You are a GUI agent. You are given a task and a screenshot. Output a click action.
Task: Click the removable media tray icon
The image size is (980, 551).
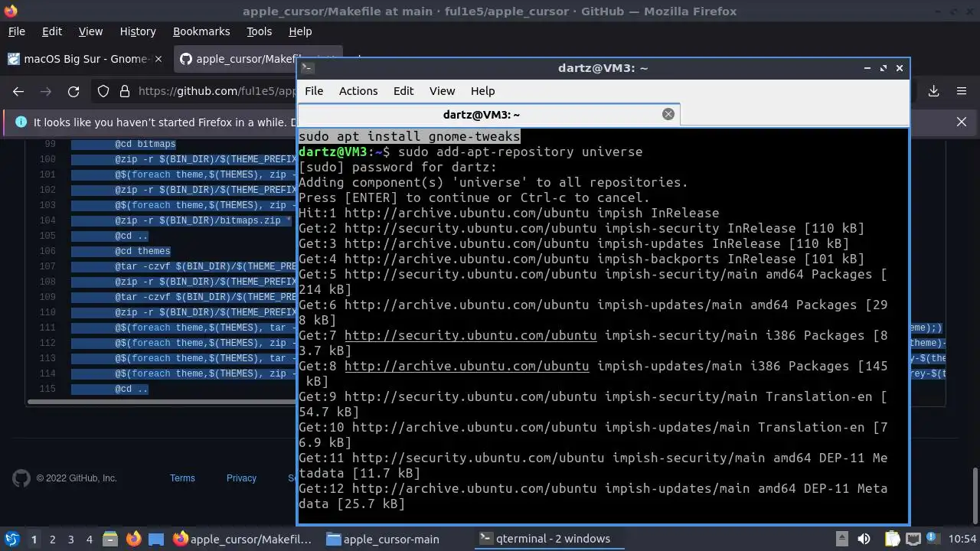841,539
